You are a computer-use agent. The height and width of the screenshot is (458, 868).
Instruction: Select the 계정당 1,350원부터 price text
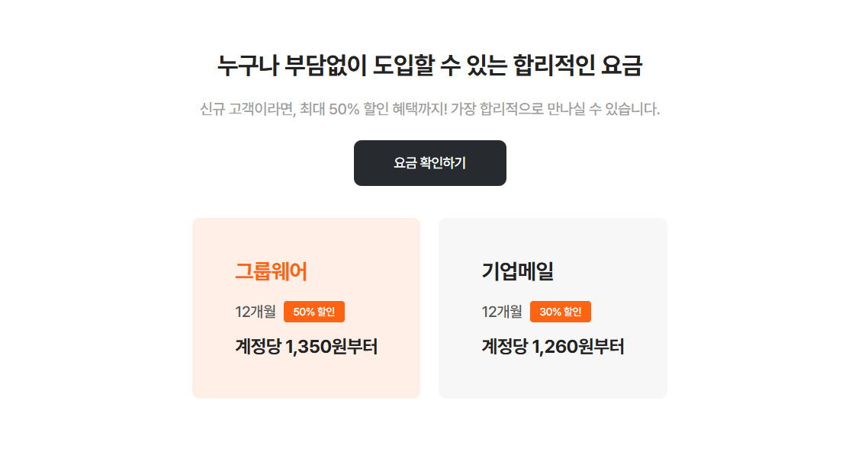(x=304, y=347)
